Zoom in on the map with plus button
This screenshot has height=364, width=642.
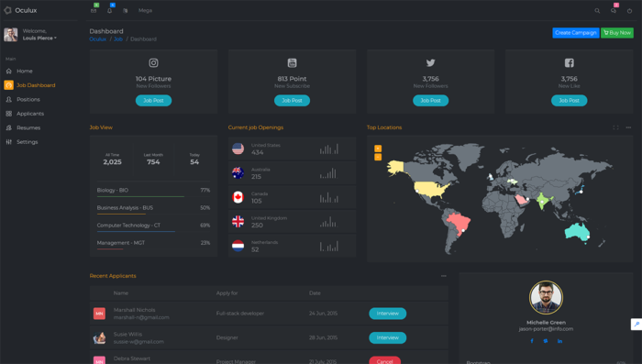coord(378,149)
